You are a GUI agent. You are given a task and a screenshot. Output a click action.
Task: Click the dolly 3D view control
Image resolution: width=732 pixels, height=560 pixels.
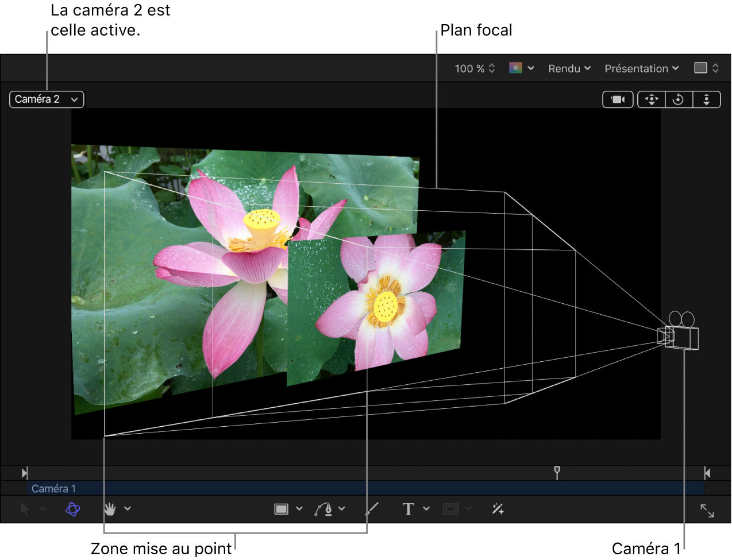click(706, 99)
